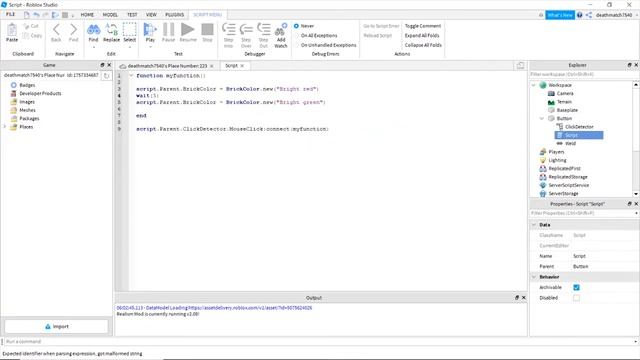Click the Paste icon in Clipboard
Screen dimensions: 640x360
pyautogui.click(x=12, y=30)
